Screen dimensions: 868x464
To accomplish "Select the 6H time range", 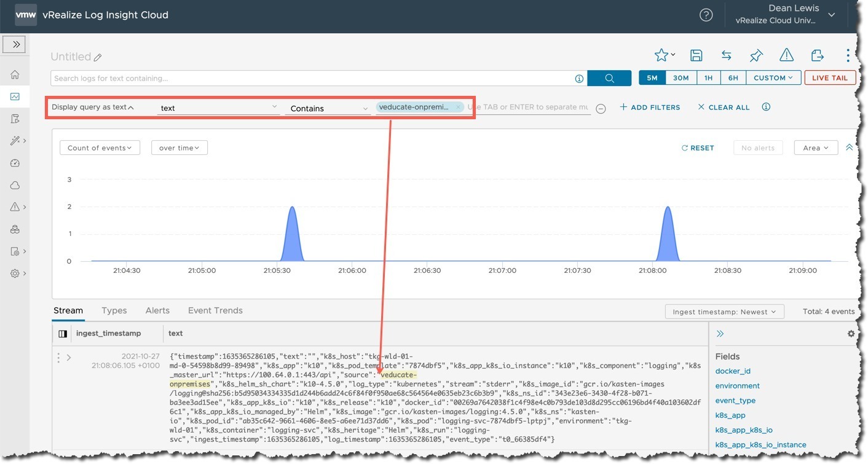I will tap(733, 78).
